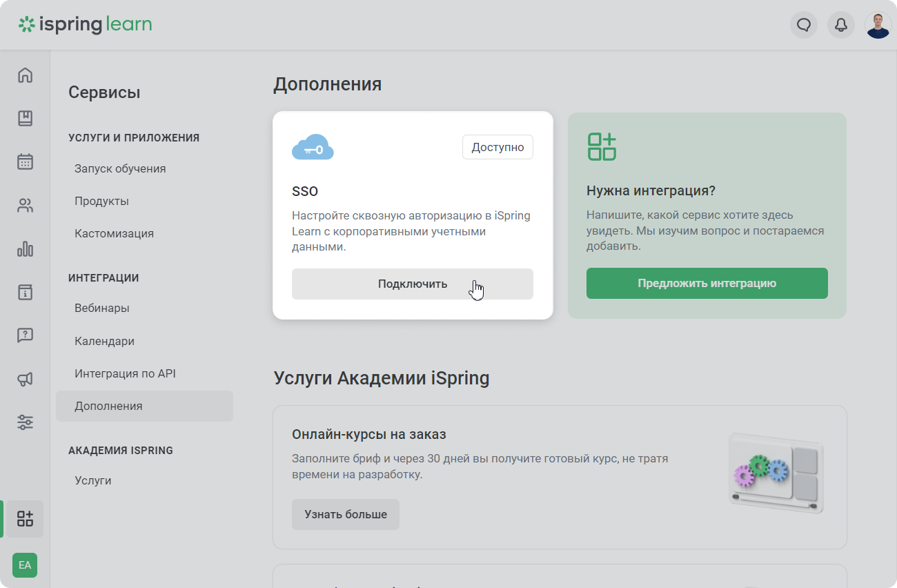Click Предложить интеграцию button
897x588 pixels.
point(707,283)
